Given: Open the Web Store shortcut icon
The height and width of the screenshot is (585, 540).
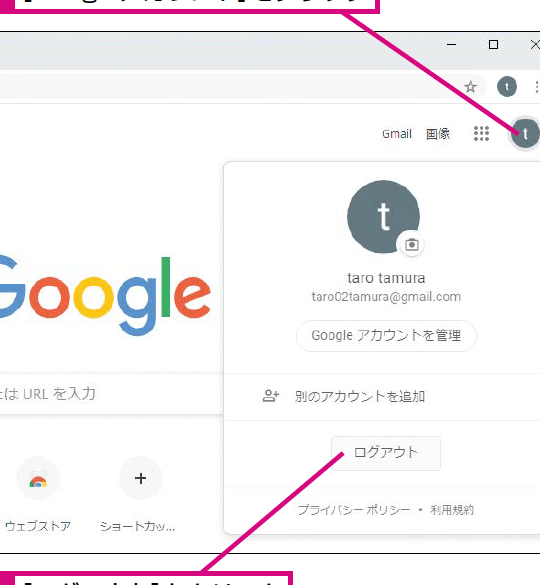Looking at the screenshot, I should (x=38, y=479).
